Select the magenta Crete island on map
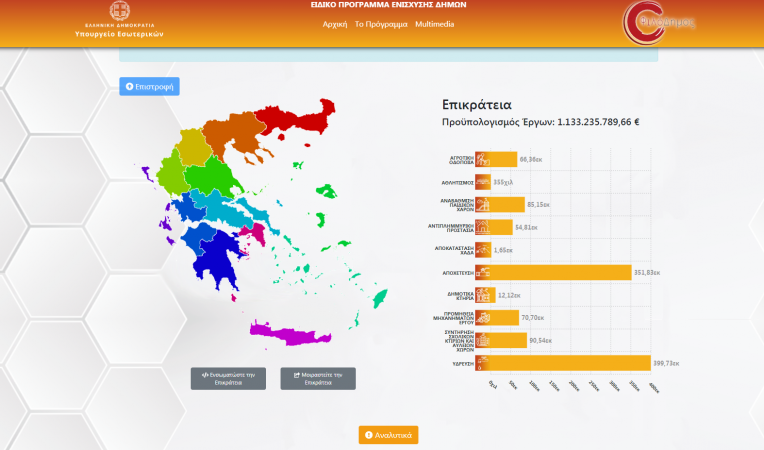The width and height of the screenshot is (764, 450). (x=296, y=333)
